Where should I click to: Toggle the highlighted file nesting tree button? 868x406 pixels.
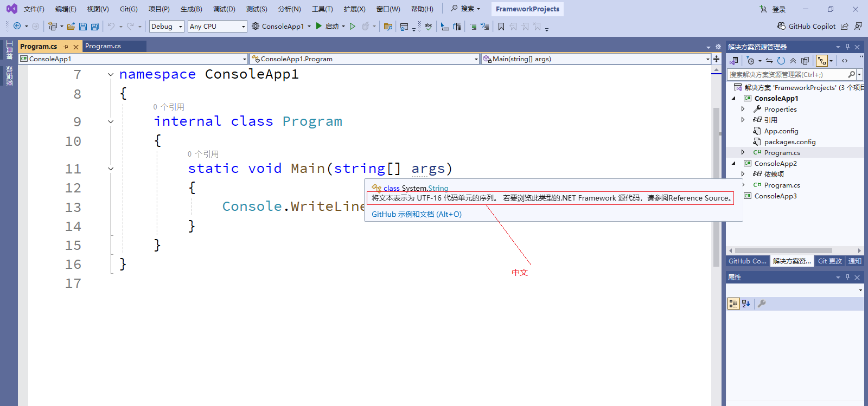[x=822, y=61]
